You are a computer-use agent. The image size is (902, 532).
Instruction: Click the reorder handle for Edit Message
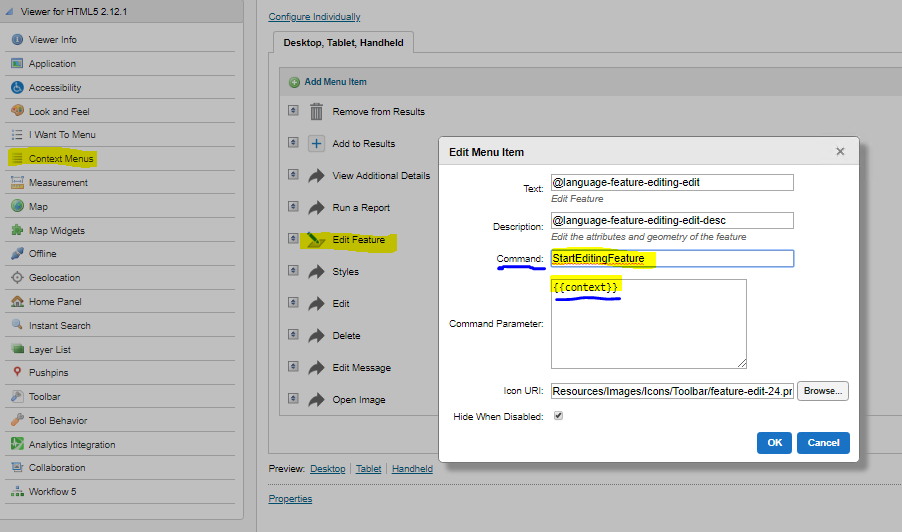click(x=293, y=366)
